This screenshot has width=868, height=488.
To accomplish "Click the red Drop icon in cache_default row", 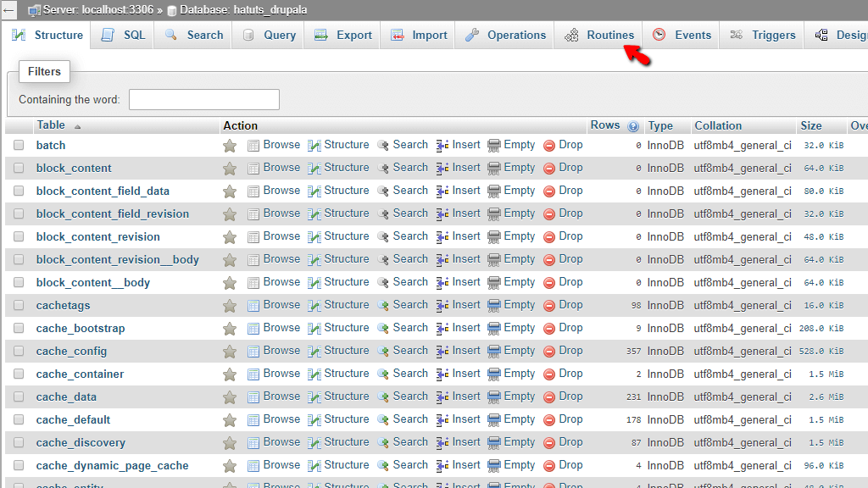I will 549,420.
